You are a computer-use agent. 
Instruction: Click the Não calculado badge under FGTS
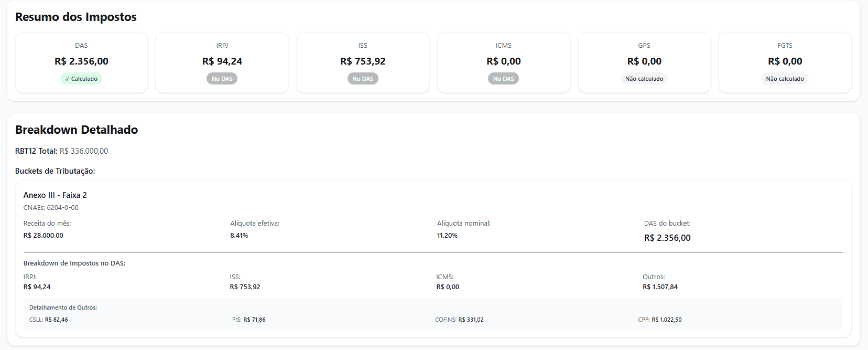[785, 79]
